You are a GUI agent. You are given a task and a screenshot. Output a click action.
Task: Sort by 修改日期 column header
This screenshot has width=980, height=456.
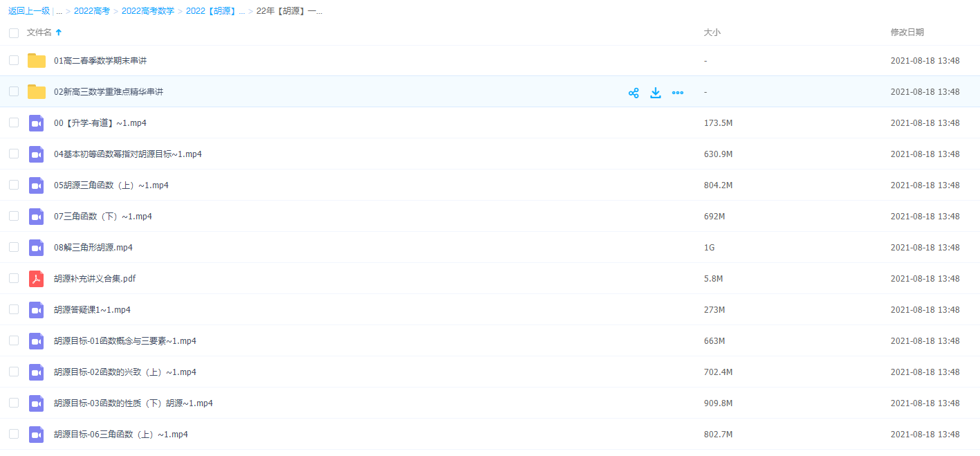click(x=907, y=33)
